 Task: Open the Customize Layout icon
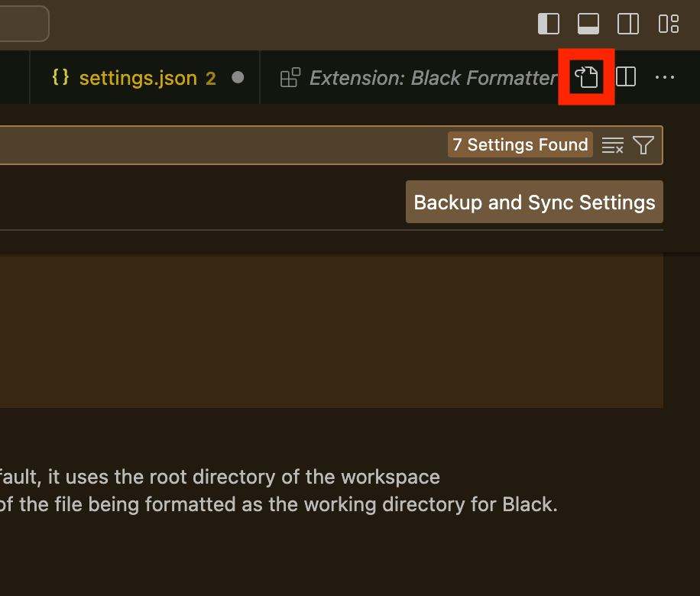point(669,24)
